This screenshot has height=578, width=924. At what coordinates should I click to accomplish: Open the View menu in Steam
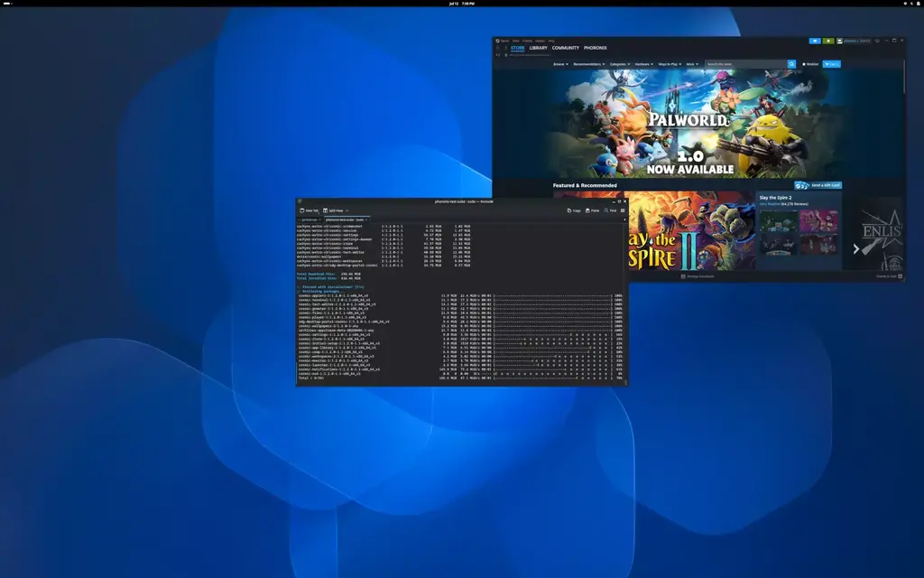(515, 41)
